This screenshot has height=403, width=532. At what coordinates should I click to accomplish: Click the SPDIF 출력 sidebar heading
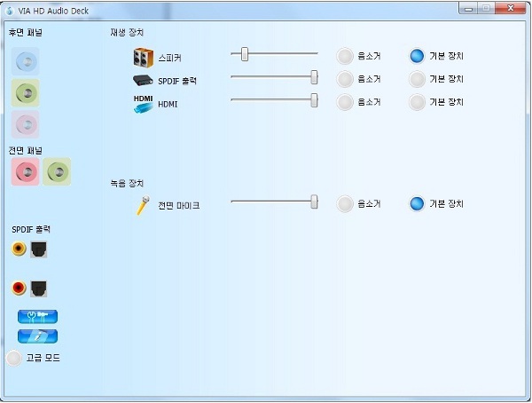coord(31,230)
